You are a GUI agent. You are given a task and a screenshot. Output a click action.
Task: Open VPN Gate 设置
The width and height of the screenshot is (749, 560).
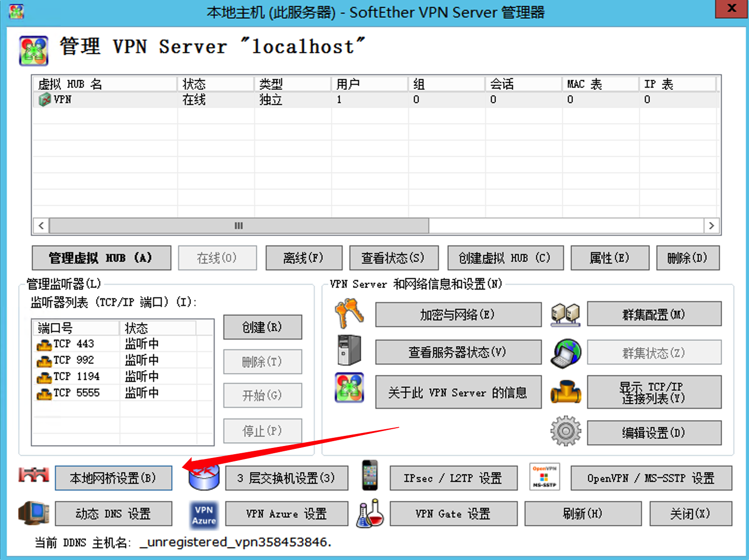coord(453,513)
